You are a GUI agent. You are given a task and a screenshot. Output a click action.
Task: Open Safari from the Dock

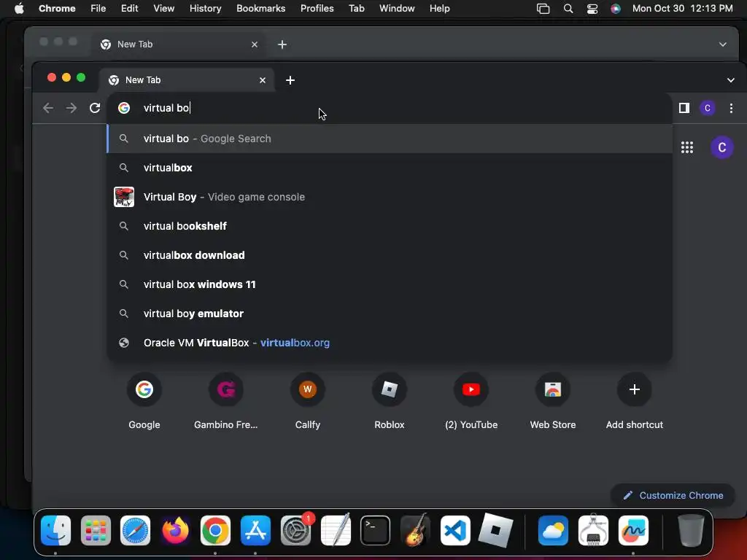[135, 530]
